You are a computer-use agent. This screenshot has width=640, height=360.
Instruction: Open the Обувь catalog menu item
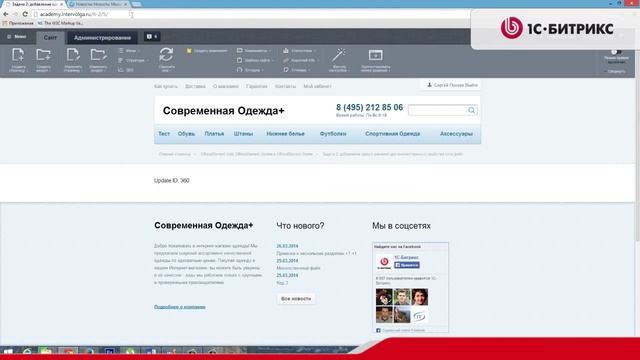pos(186,134)
